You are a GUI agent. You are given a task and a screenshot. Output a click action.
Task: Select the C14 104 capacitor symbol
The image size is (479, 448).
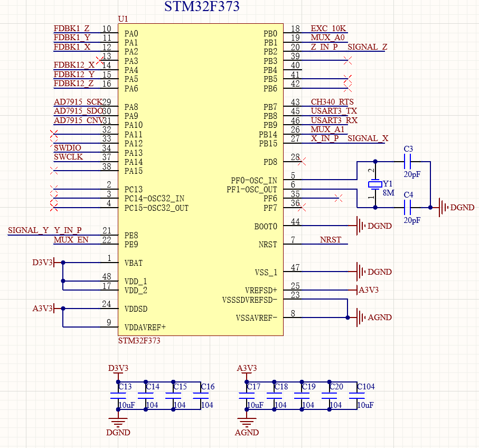click(146, 396)
